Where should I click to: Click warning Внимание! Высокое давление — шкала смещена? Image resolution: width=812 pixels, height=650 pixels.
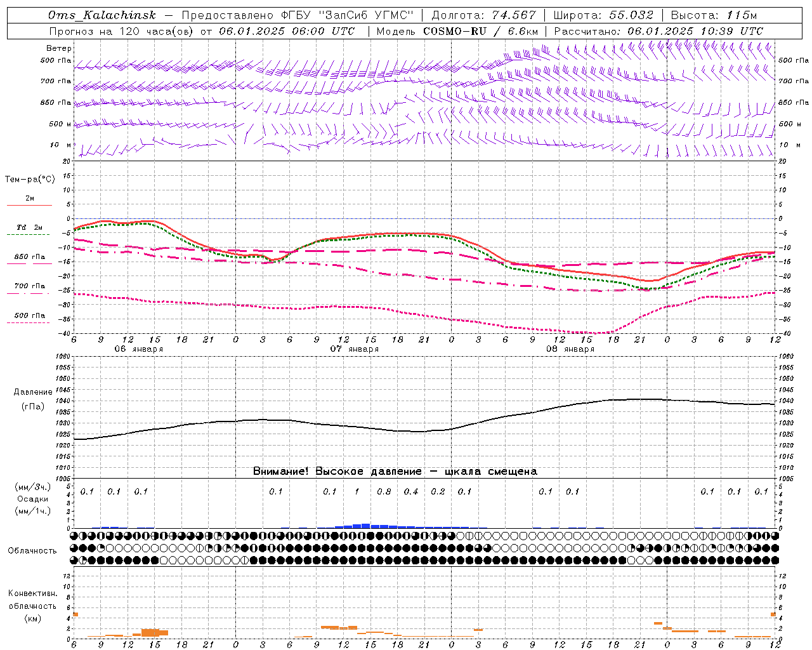pos(395,472)
